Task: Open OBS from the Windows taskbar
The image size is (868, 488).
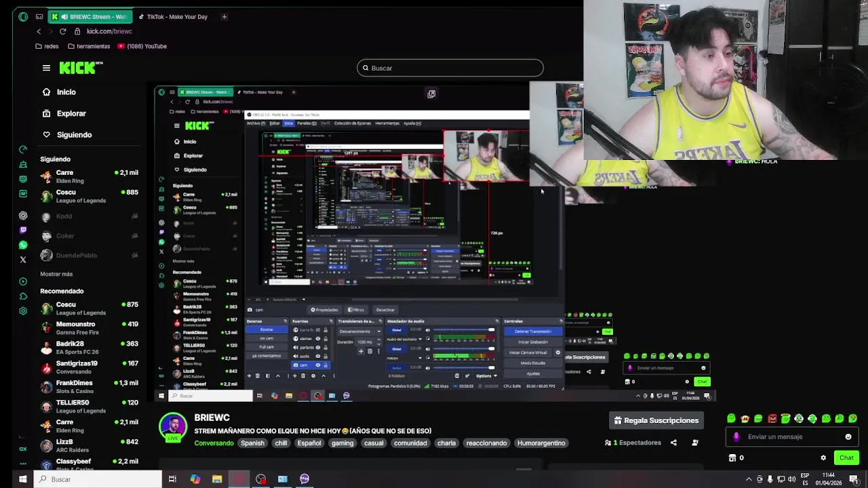Action: click(x=261, y=479)
